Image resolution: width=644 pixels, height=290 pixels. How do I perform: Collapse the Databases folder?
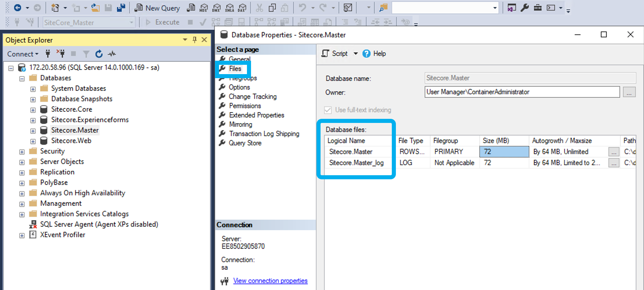coord(22,79)
